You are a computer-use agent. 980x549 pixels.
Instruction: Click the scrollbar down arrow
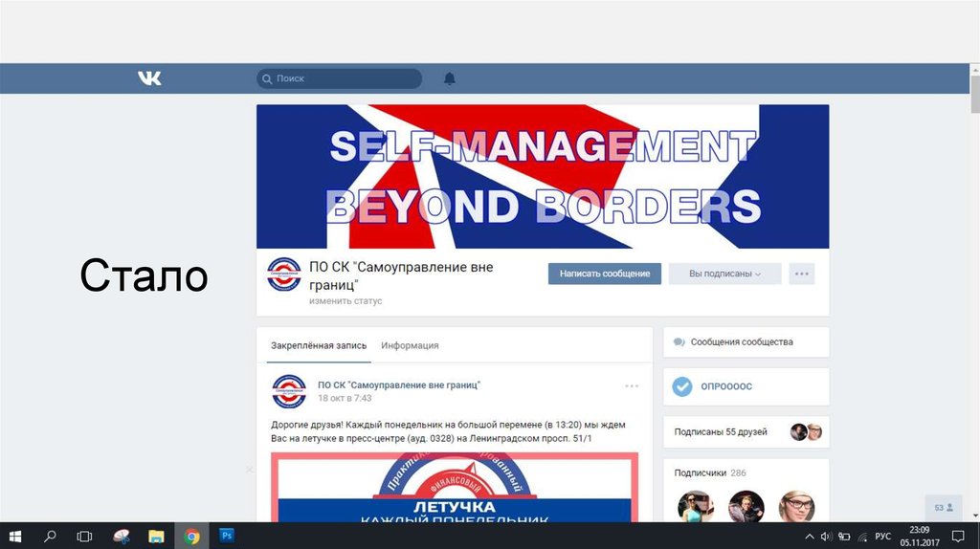click(975, 516)
